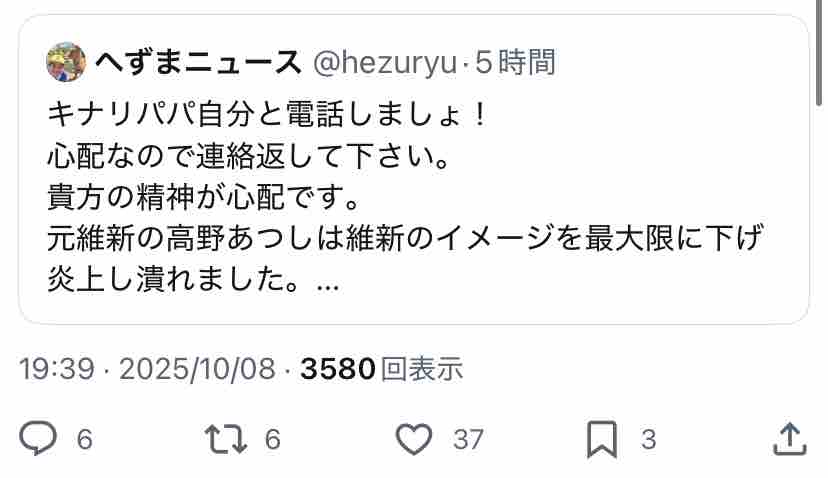This screenshot has width=828, height=478.
Task: Click the like count 37
Action: click(x=468, y=439)
